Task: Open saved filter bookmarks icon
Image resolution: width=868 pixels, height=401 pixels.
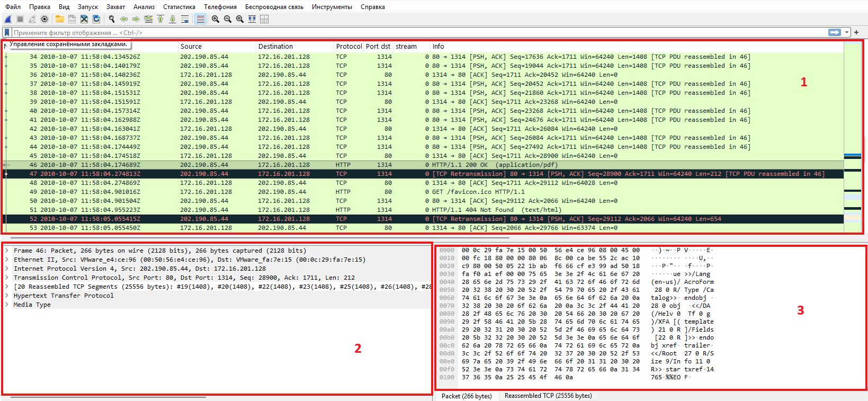Action: 7,32
